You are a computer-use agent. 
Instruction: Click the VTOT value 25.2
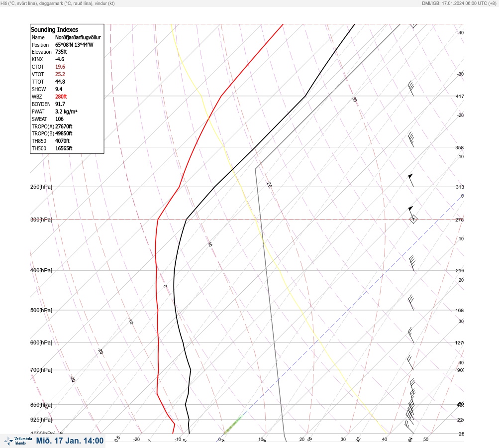point(60,74)
